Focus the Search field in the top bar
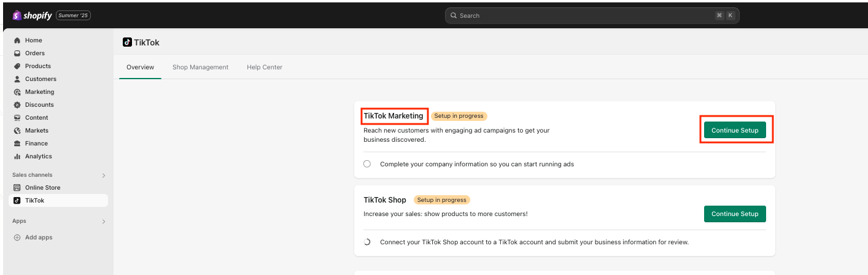The width and height of the screenshot is (868, 275). tap(592, 15)
